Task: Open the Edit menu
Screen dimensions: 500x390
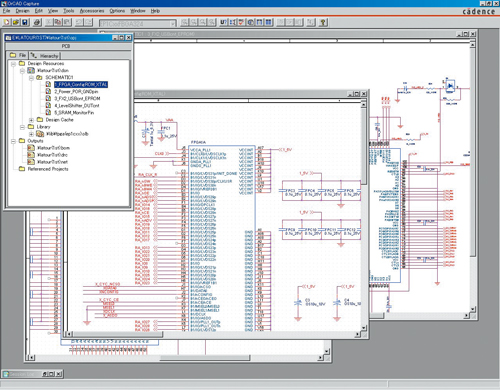Action: (39, 11)
